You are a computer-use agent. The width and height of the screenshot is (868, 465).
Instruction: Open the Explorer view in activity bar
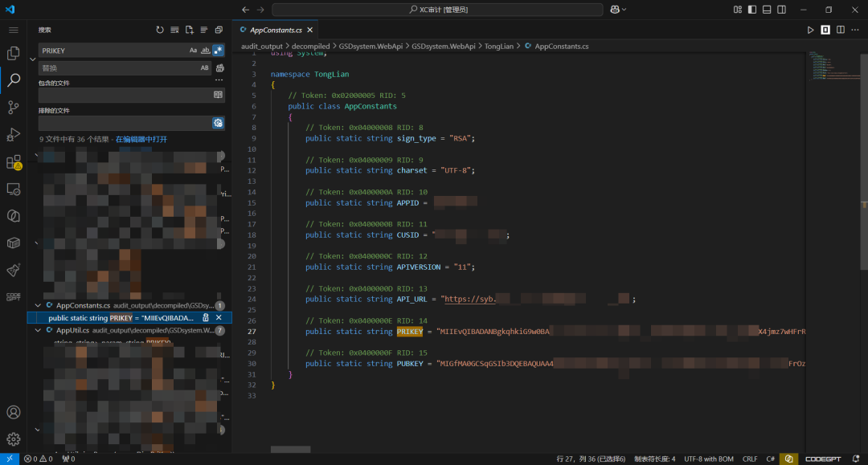coord(14,52)
